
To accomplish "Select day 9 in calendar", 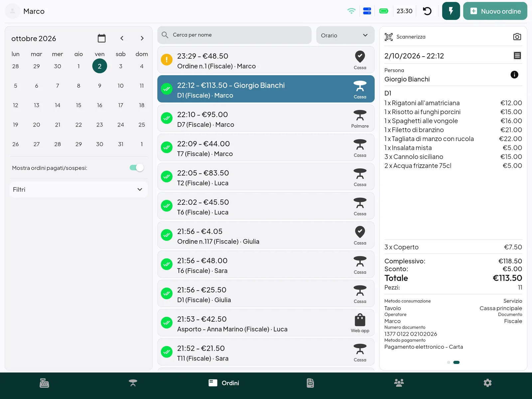I will (100, 86).
